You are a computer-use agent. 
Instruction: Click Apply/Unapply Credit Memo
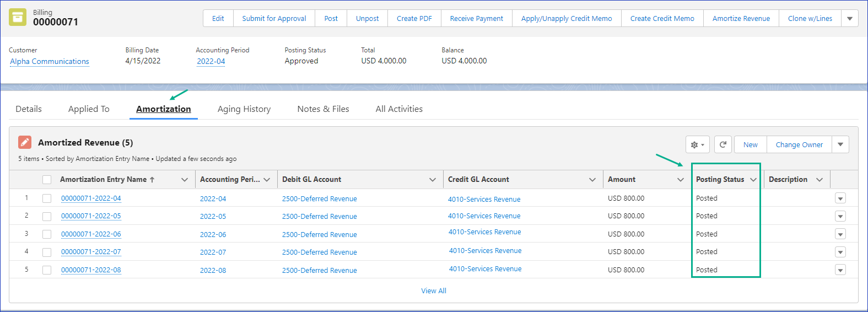[567, 18]
